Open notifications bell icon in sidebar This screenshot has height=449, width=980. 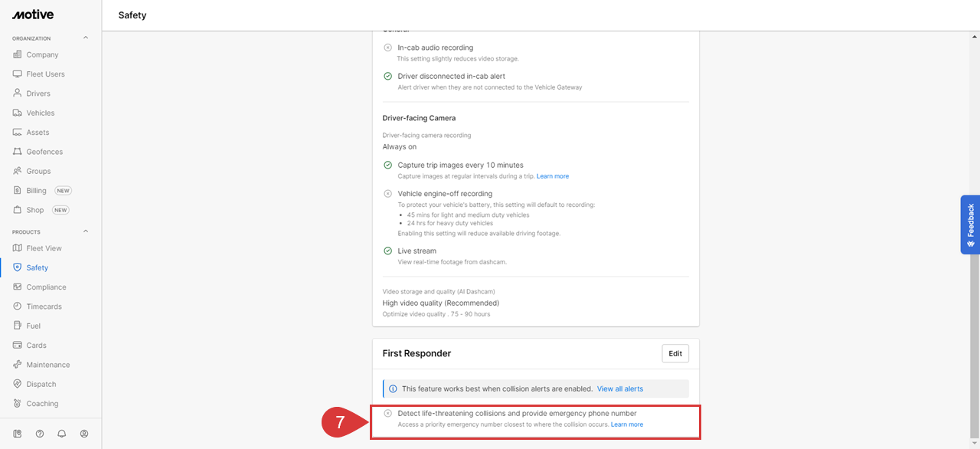click(x=62, y=434)
